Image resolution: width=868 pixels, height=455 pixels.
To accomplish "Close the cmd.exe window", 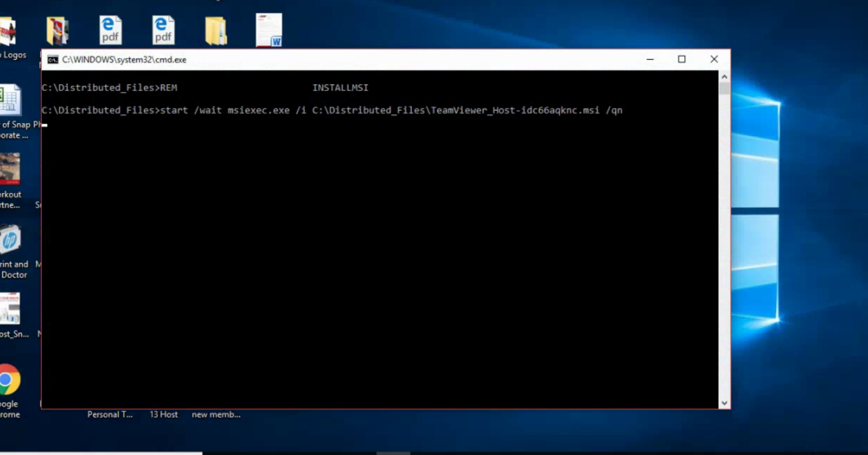I will tap(714, 59).
